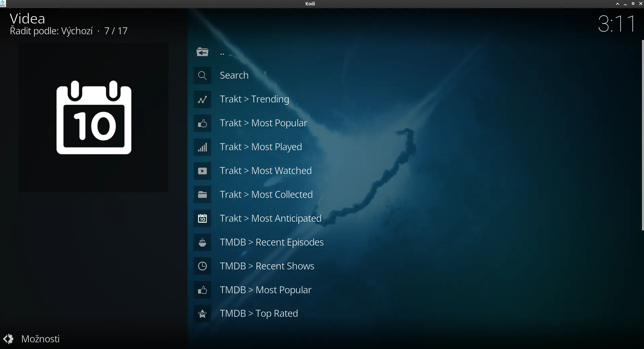This screenshot has height=349, width=644.
Task: Click the vertical list scrollbar
Action: [x=643, y=135]
